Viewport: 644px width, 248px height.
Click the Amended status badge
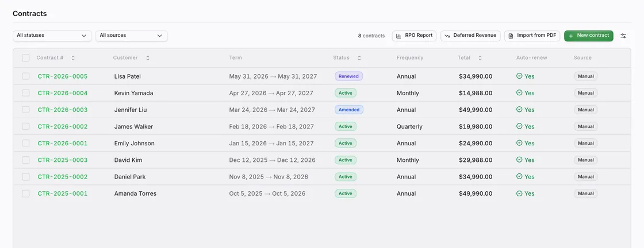(349, 110)
